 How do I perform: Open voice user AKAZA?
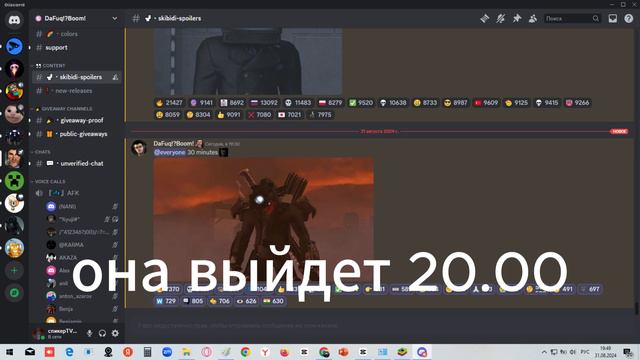82,258
